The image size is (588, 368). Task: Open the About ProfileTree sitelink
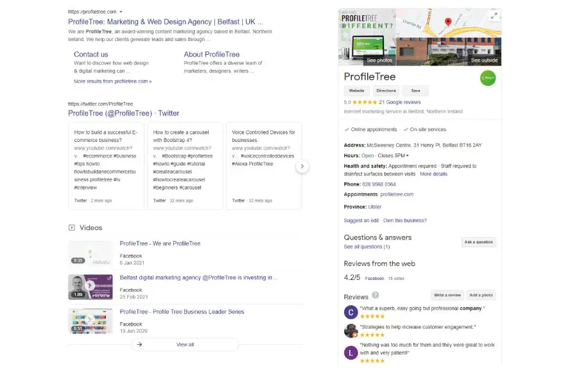(211, 55)
